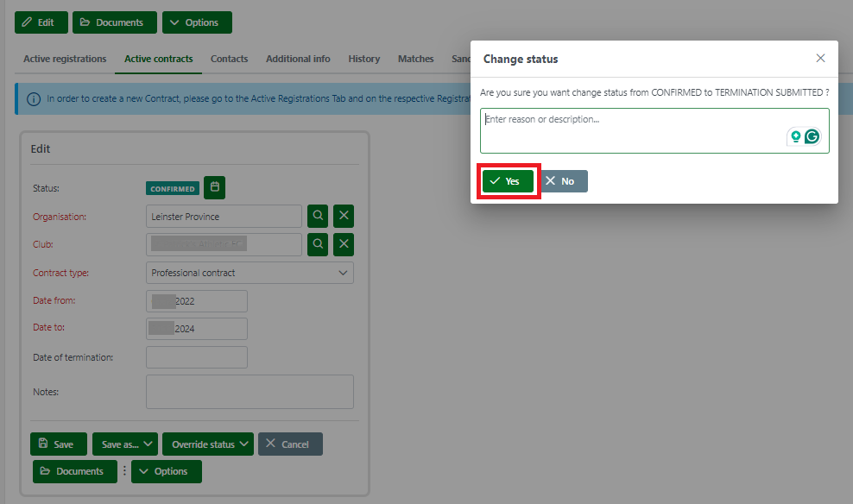853x504 pixels.
Task: Click the Grammarly icon in the reason box
Action: click(x=812, y=135)
